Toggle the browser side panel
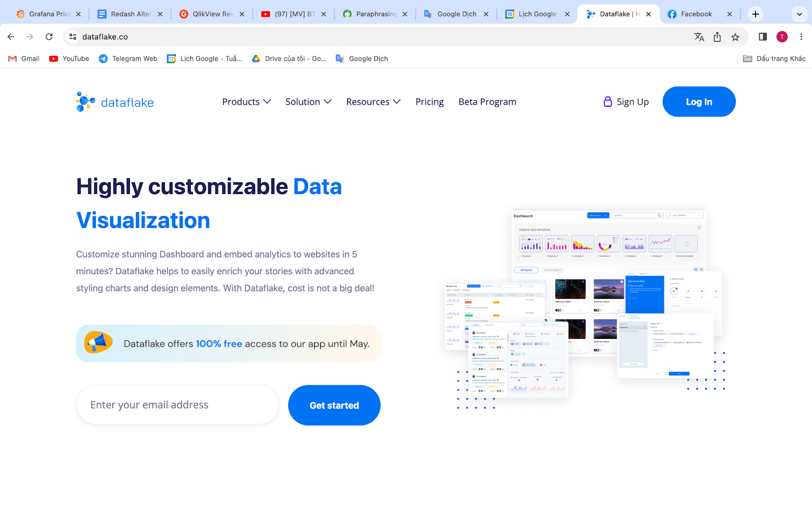The height and width of the screenshot is (508, 812). click(762, 37)
